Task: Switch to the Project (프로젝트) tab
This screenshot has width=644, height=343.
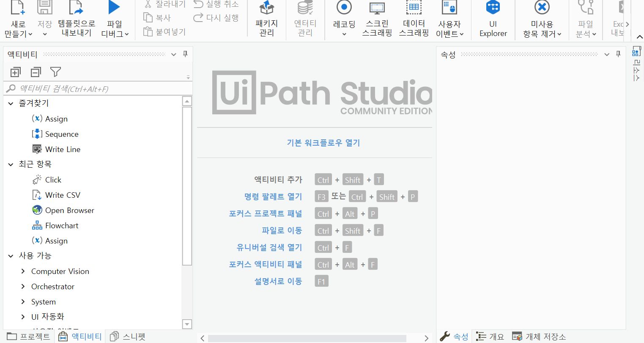Action: 28,337
